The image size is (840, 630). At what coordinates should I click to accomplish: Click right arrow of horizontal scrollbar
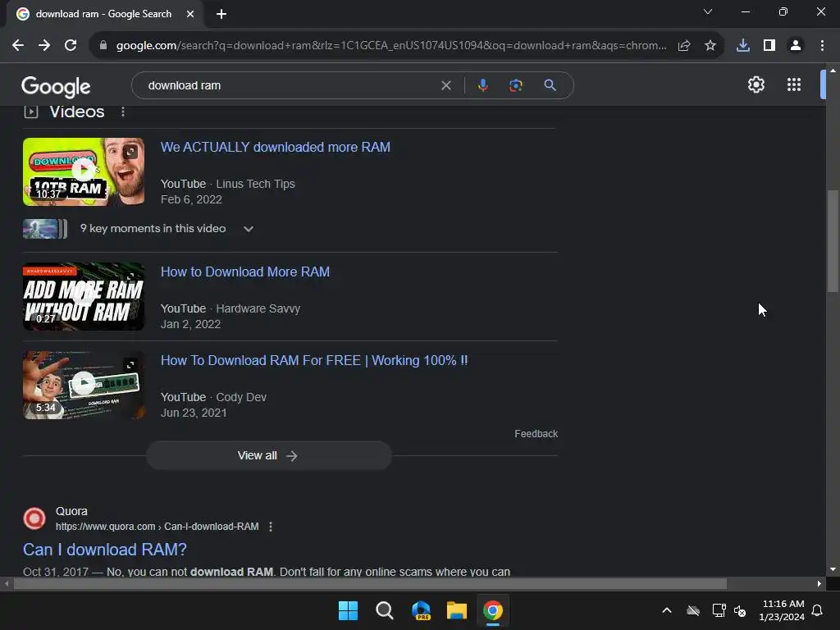[819, 584]
